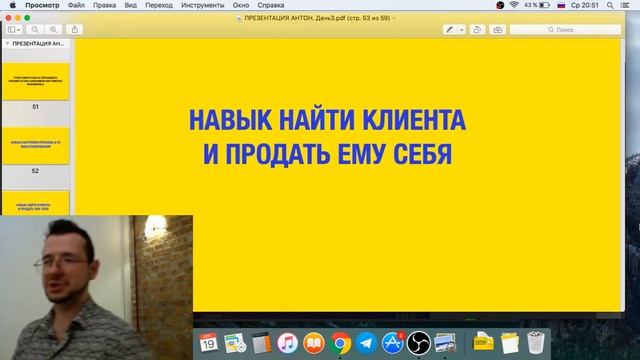640x360 pixels.
Task: Click the battery 43% indicator
Action: pos(537,5)
